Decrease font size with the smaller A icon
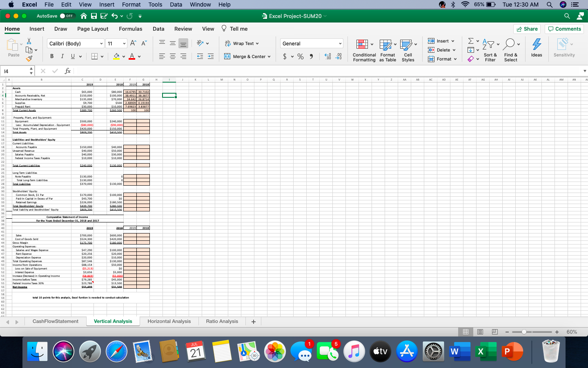This screenshot has height=368, width=588. point(144,43)
